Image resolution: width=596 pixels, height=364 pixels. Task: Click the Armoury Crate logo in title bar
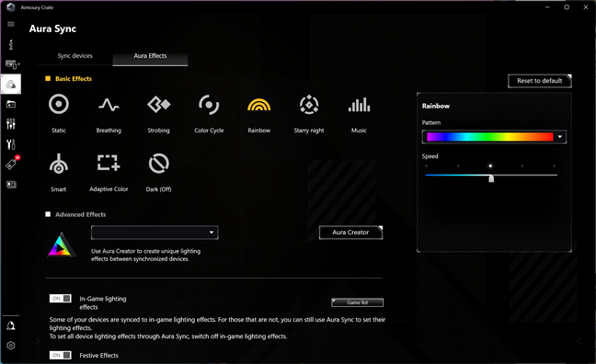click(11, 7)
